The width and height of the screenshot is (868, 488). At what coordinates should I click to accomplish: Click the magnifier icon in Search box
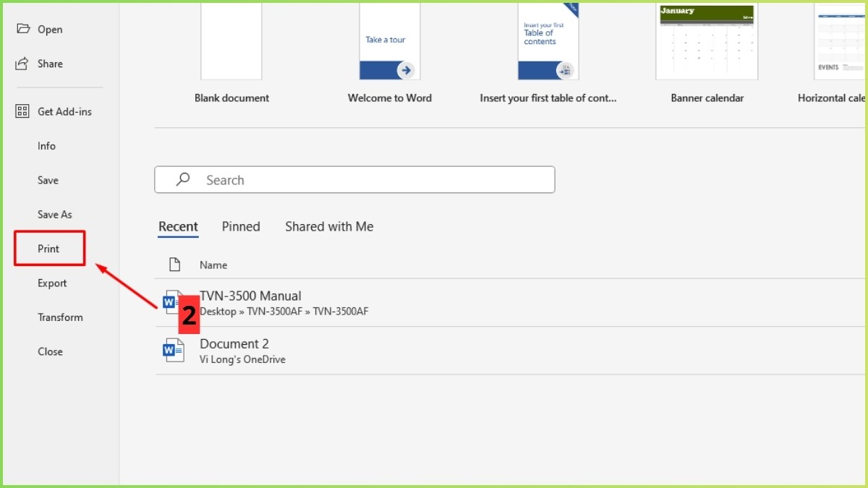[x=183, y=179]
